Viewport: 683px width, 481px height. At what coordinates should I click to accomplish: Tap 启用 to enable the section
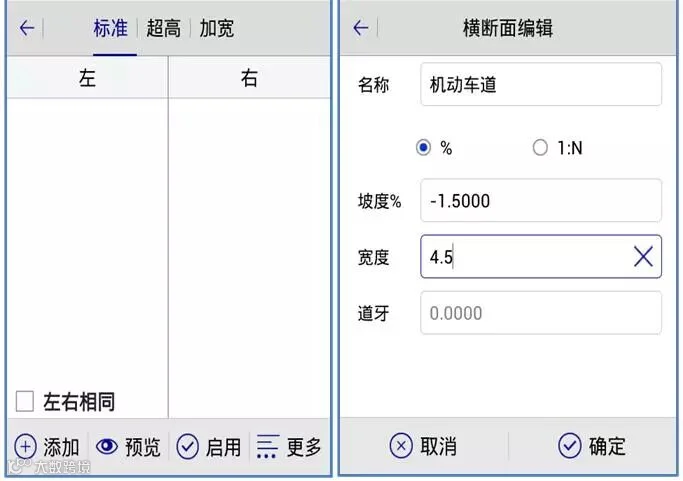(x=209, y=447)
